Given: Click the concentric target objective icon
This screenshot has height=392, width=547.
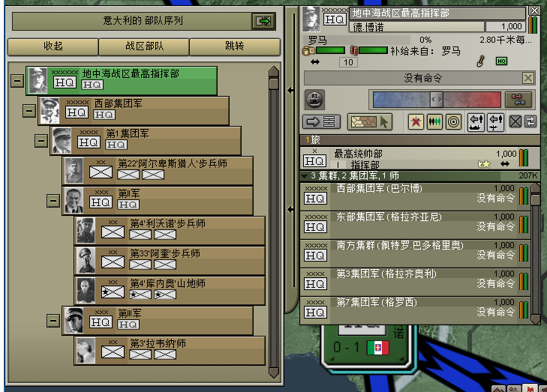Looking at the screenshot, I should click(453, 122).
